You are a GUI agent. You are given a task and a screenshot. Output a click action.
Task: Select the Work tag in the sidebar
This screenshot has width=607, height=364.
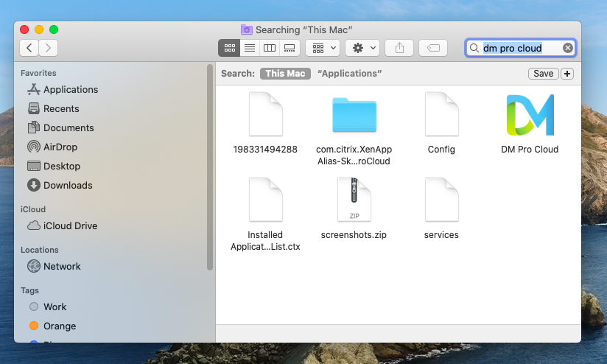pyautogui.click(x=48, y=307)
